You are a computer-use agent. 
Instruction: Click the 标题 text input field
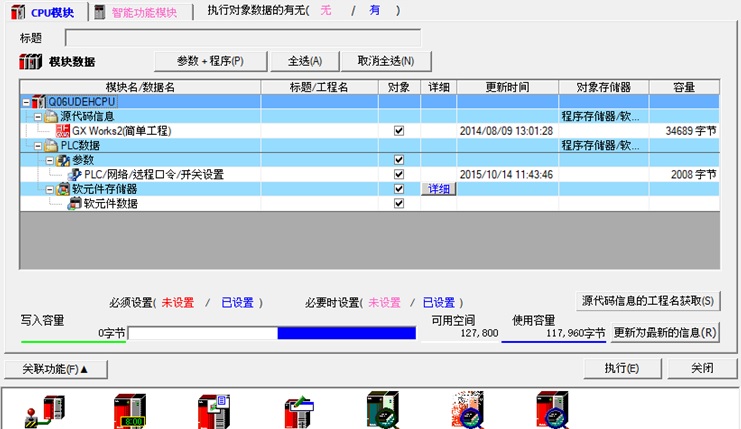coord(242,38)
